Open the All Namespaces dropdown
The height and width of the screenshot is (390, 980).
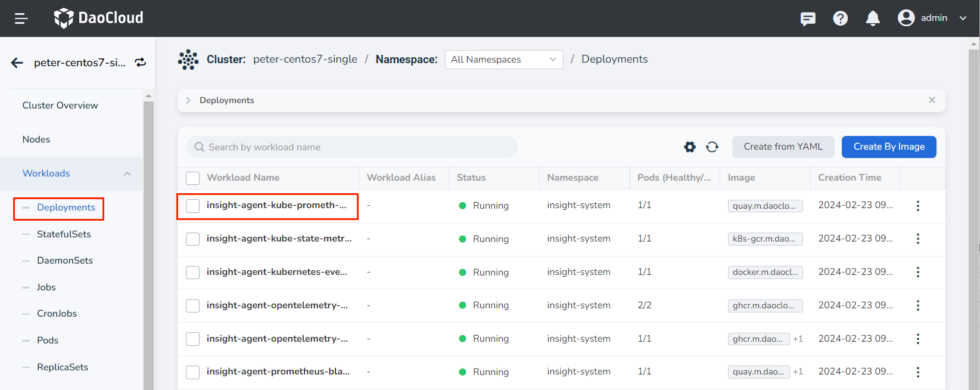[x=503, y=60]
